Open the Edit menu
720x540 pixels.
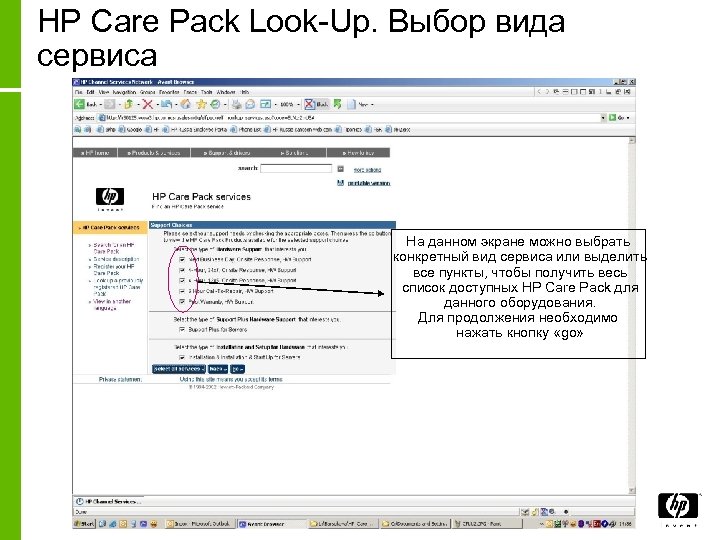point(90,92)
